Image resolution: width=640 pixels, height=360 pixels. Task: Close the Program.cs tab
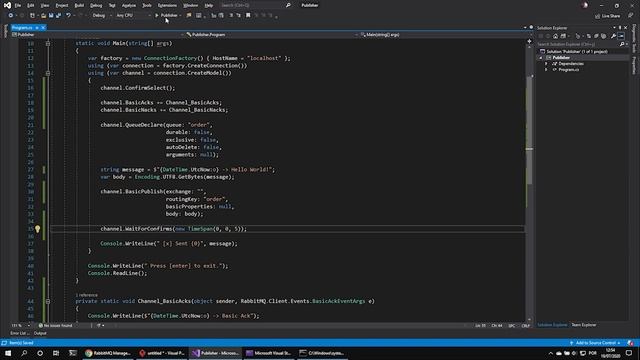[43, 27]
